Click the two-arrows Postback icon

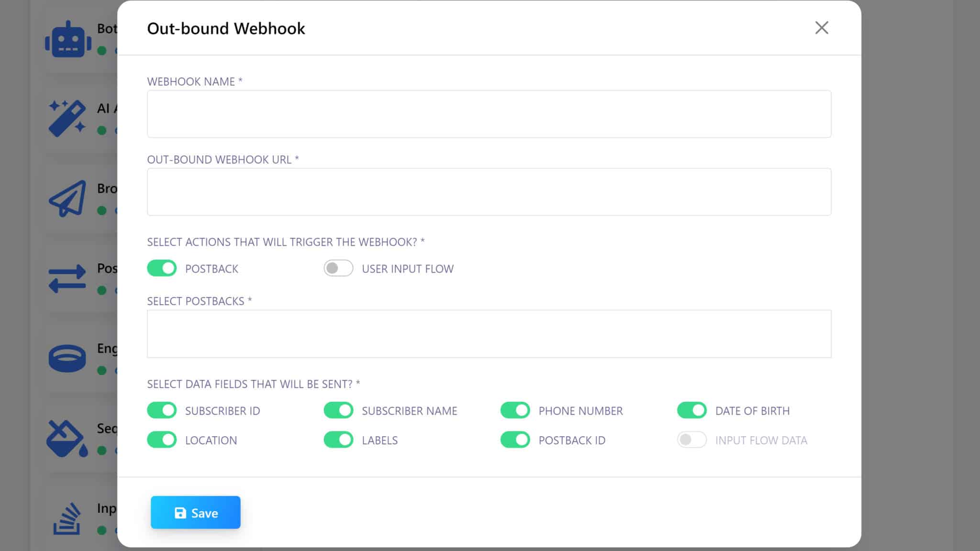[x=67, y=278]
